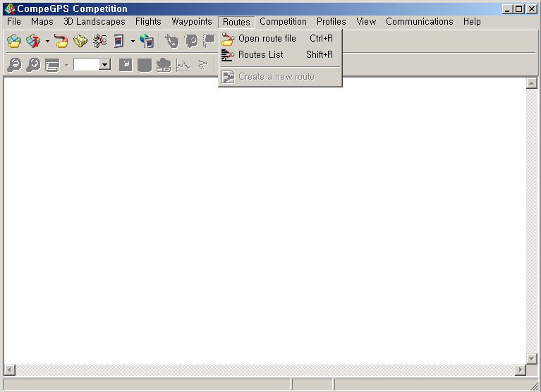Open the dropdown arrow beside GPS device icon
Image resolution: width=541 pixels, height=392 pixels.
click(x=133, y=42)
